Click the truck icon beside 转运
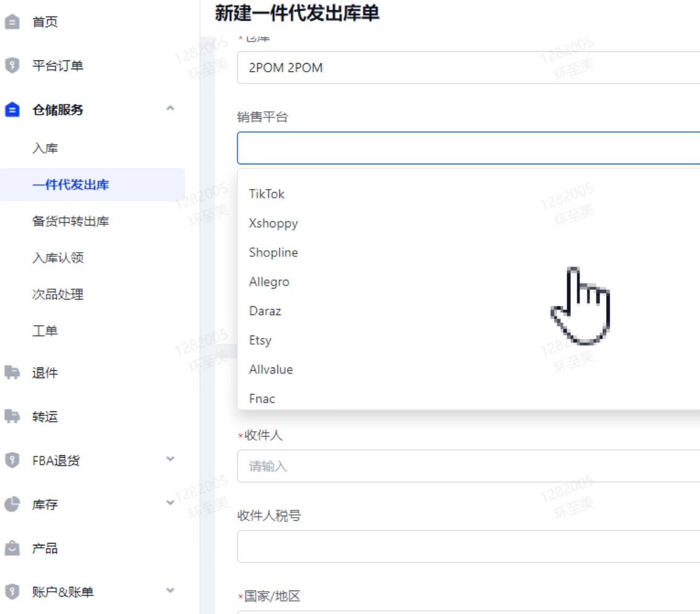 [x=12, y=416]
